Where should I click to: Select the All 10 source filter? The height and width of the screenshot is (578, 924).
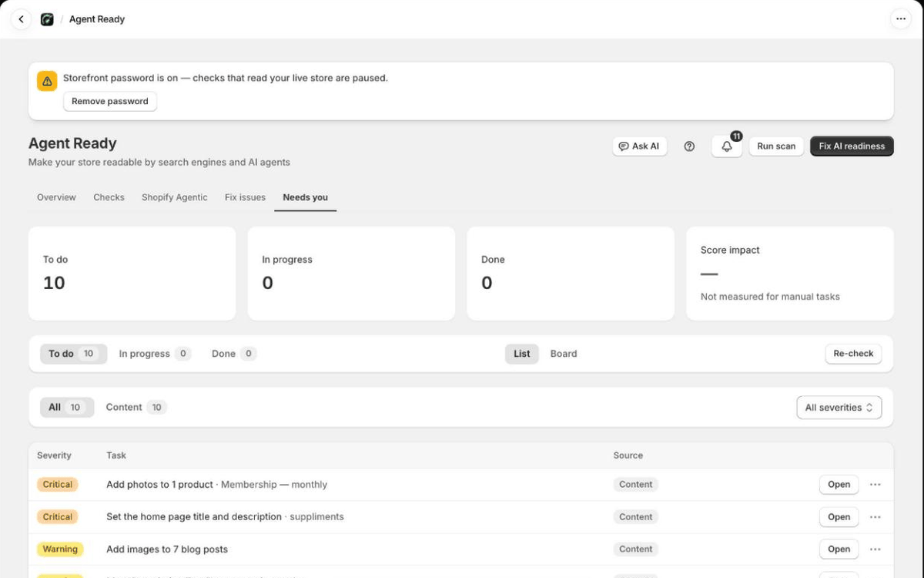[x=67, y=408]
